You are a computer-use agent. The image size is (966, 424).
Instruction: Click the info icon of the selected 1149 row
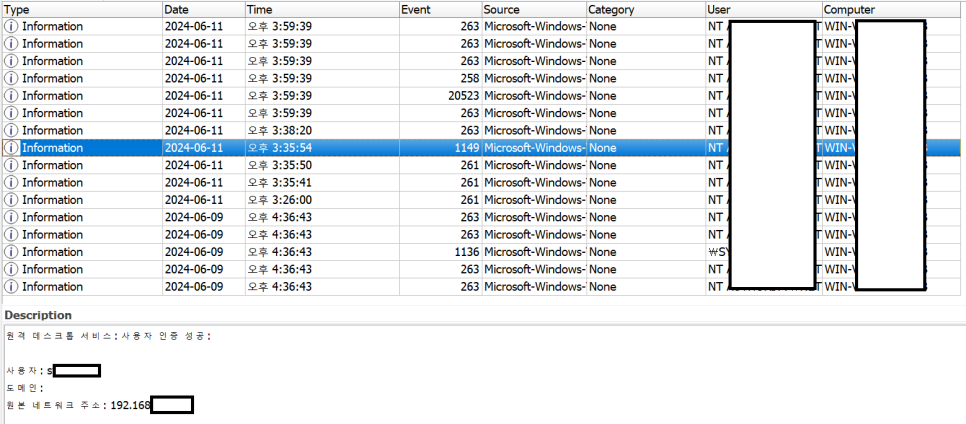click(11, 148)
